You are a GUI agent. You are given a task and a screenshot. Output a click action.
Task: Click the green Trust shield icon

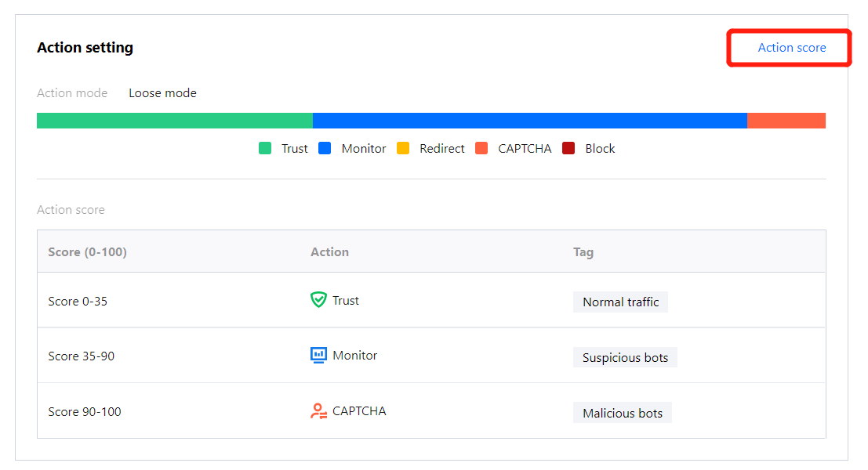click(318, 300)
